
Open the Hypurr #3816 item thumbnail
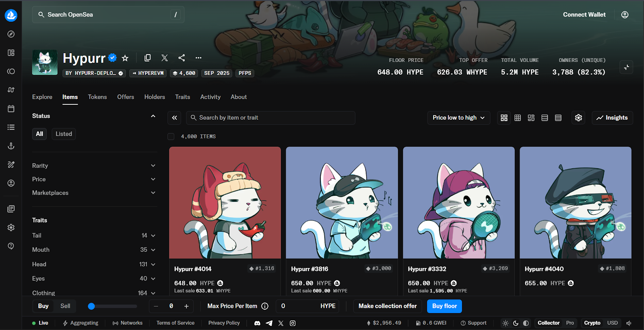coord(342,203)
